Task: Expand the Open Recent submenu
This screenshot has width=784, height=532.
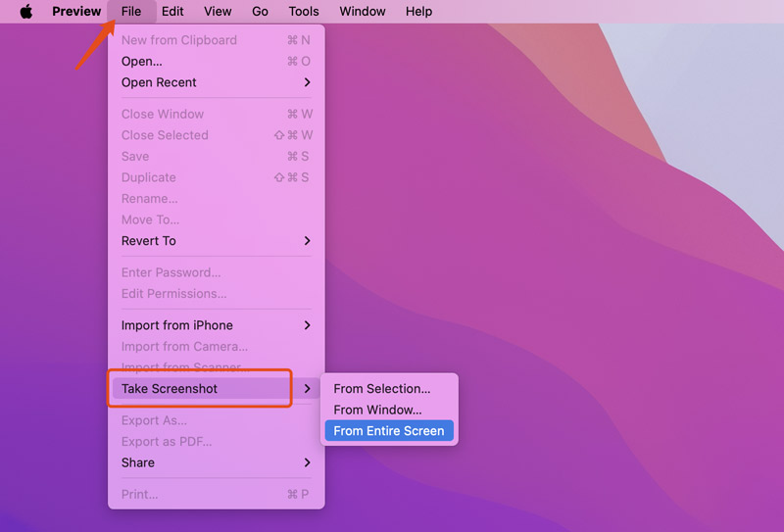Action: pos(159,82)
